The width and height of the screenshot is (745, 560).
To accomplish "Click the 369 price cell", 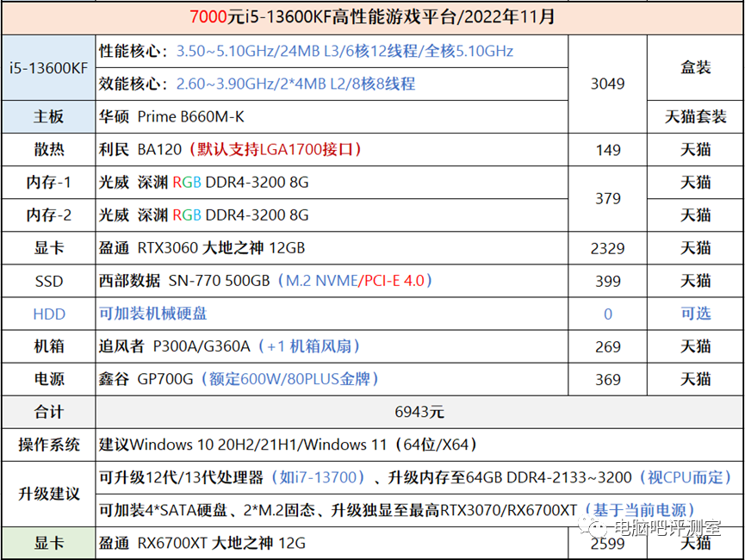I will pos(608,379).
